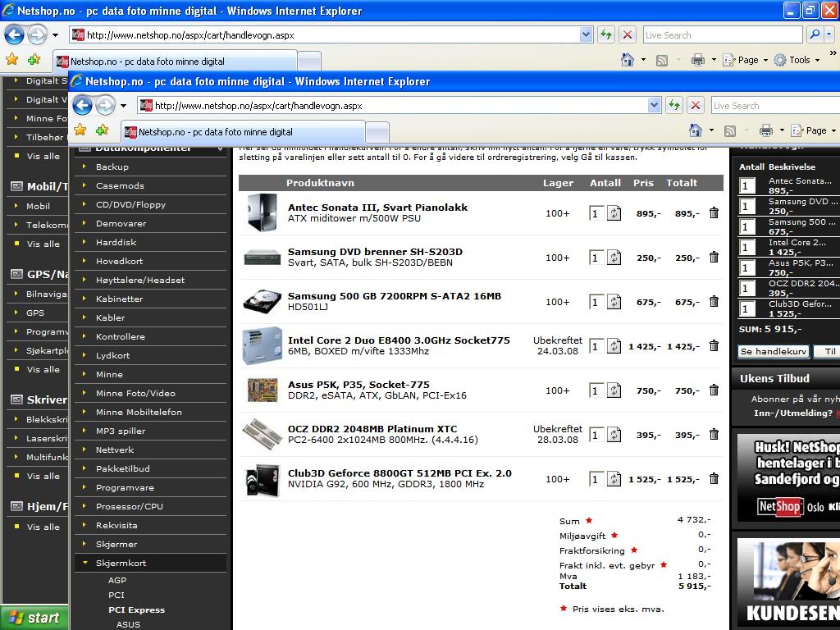Open Page menu arrow in front window
The width and height of the screenshot is (840, 630).
(x=833, y=130)
